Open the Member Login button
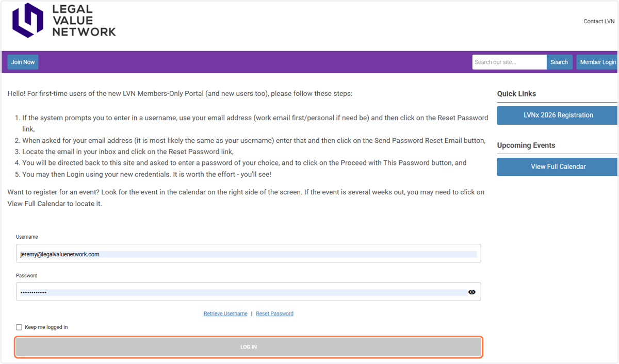Screen dimensions: 619x364 tap(597, 62)
